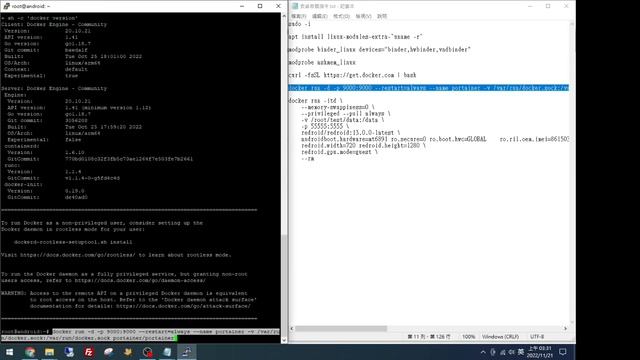The image size is (640, 360).
Task: Click the 'apt install linux-modules-extra' line
Action: 355,37
